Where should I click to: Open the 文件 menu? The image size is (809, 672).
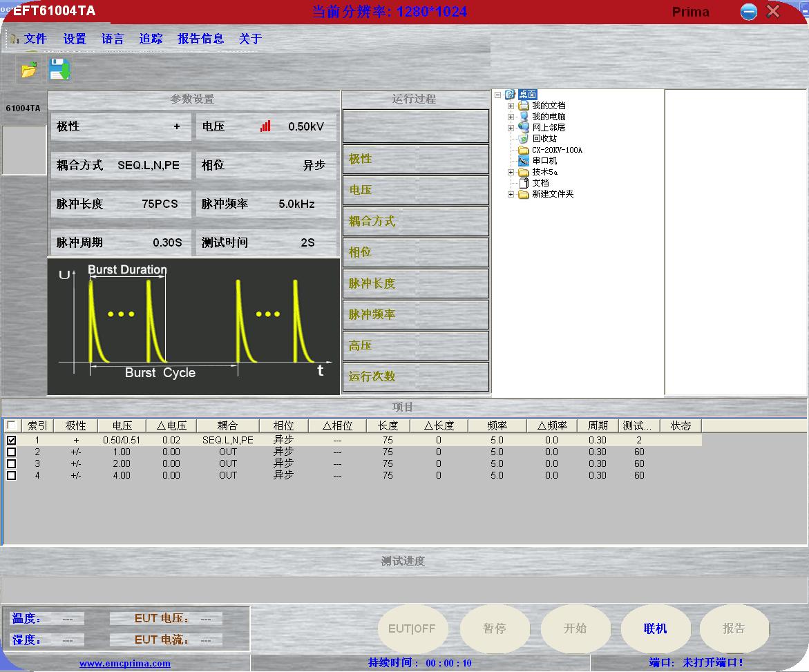point(35,39)
